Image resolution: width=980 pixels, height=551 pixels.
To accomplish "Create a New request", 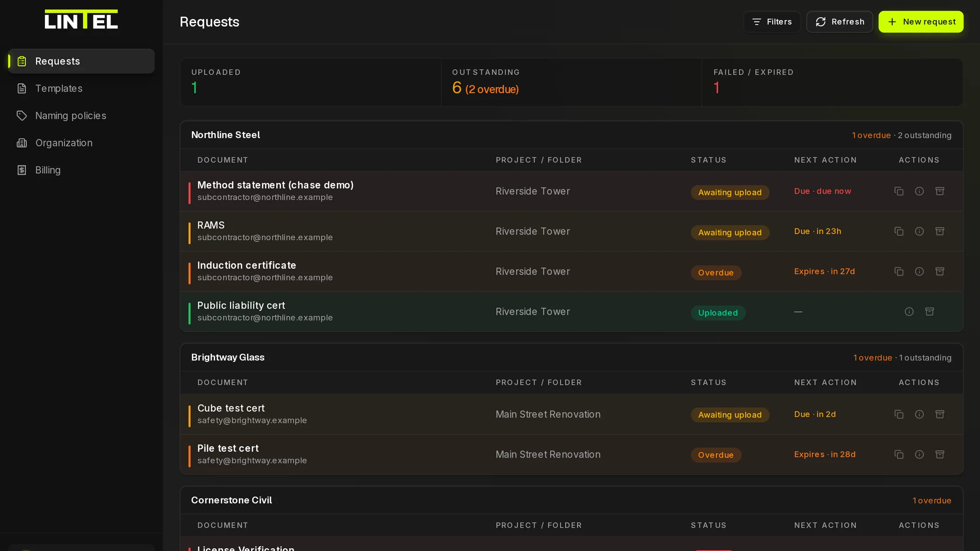I will click(x=921, y=22).
